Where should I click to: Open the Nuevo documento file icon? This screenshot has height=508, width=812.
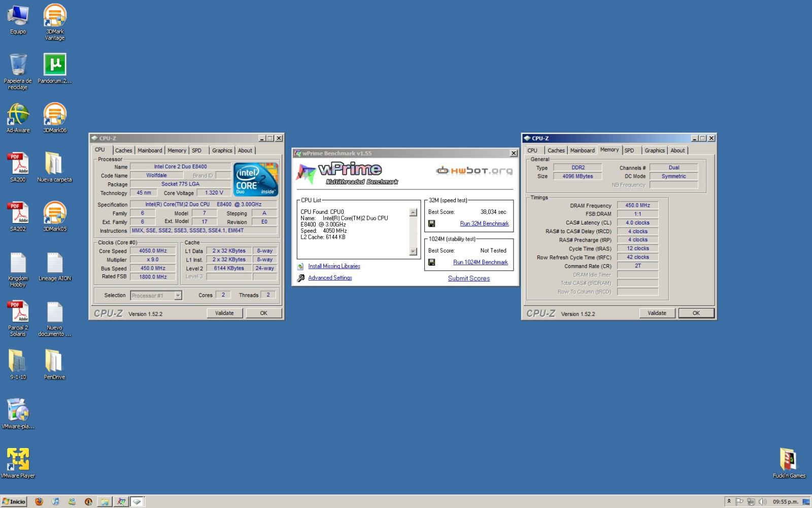point(54,319)
